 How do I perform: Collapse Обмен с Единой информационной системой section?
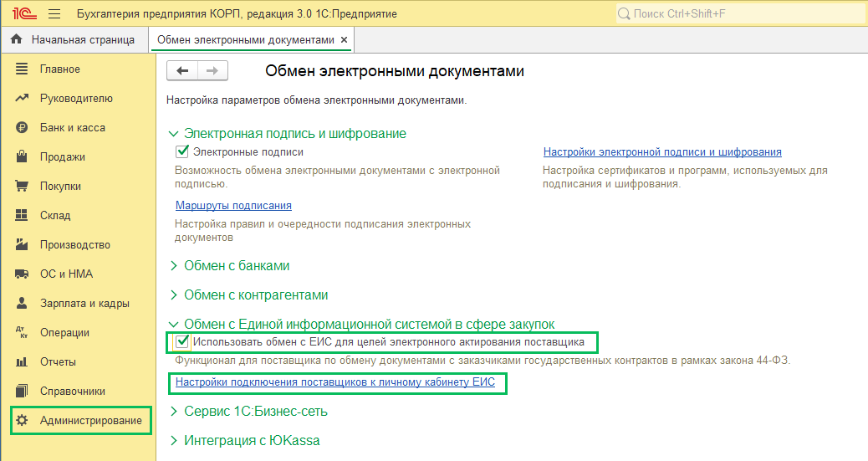(173, 324)
